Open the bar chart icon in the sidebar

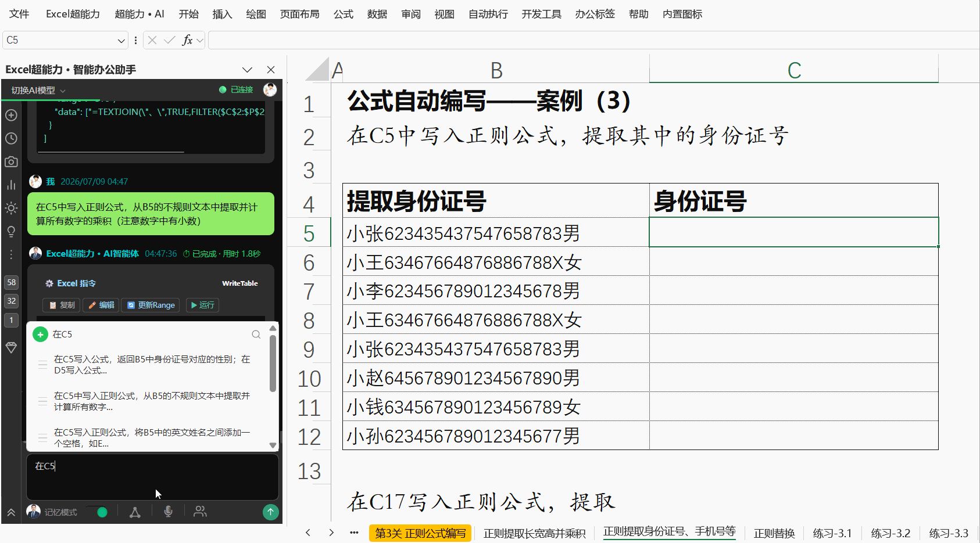11,185
